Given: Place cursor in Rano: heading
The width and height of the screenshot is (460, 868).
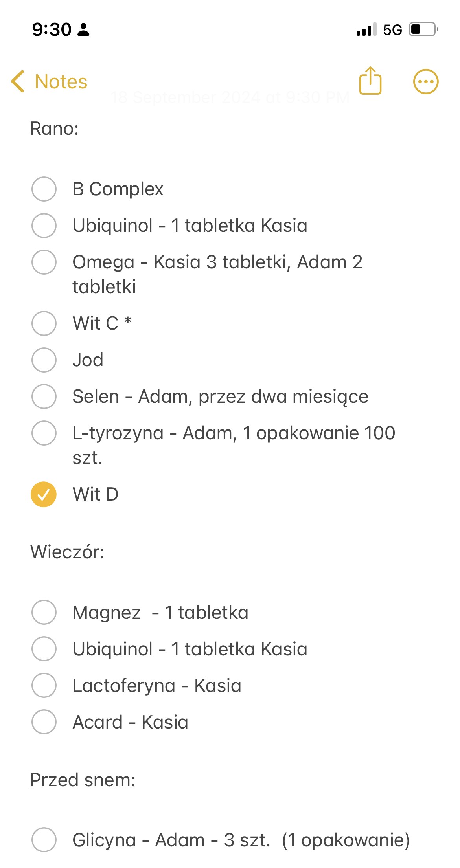Looking at the screenshot, I should tap(55, 128).
